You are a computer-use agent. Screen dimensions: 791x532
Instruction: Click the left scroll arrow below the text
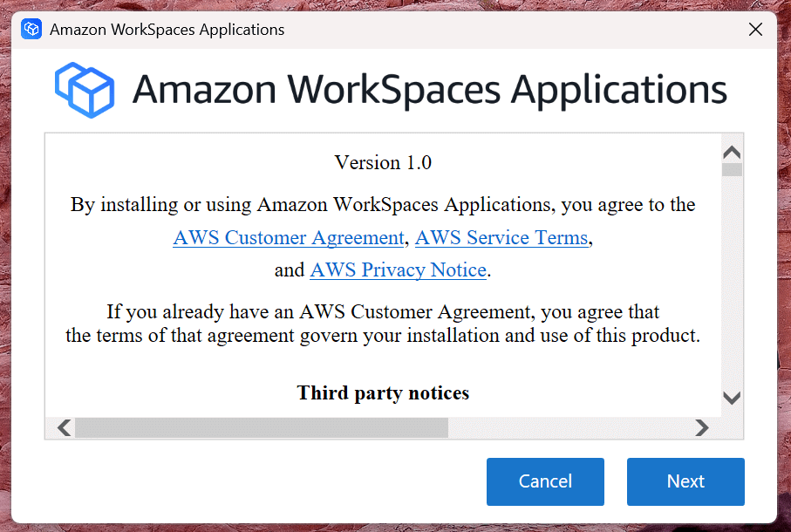[63, 428]
